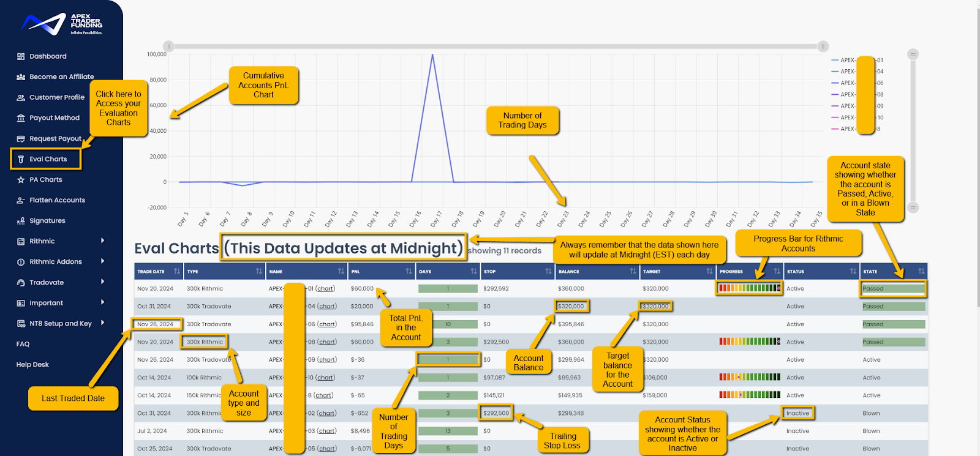Click the days bar showing 13
The image size is (980, 456).
coord(448,431)
